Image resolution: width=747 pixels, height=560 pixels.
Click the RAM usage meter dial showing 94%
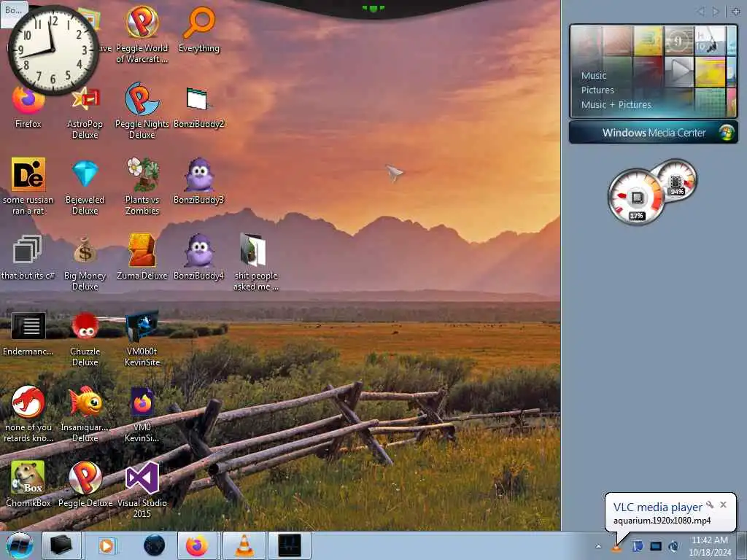point(677,179)
